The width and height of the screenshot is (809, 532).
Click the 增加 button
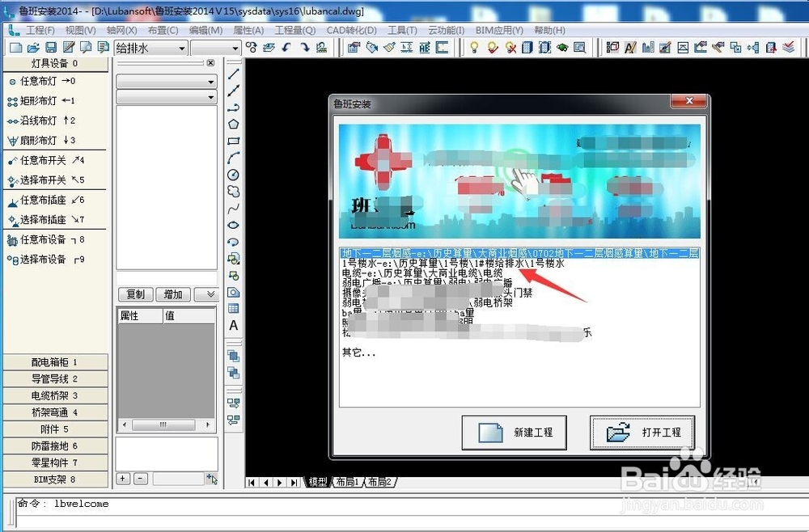pos(173,294)
